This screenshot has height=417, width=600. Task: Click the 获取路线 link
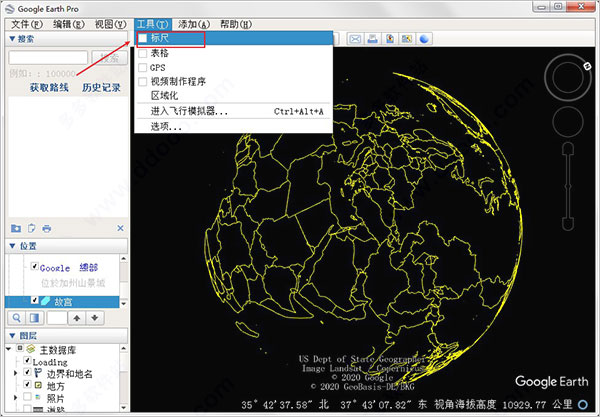coord(49,88)
